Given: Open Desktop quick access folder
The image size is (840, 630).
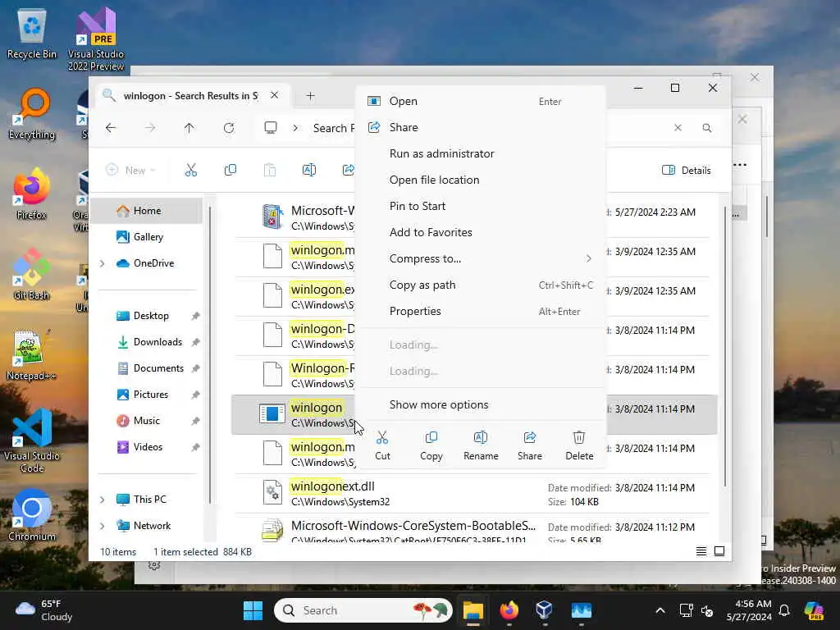Looking at the screenshot, I should [151, 316].
